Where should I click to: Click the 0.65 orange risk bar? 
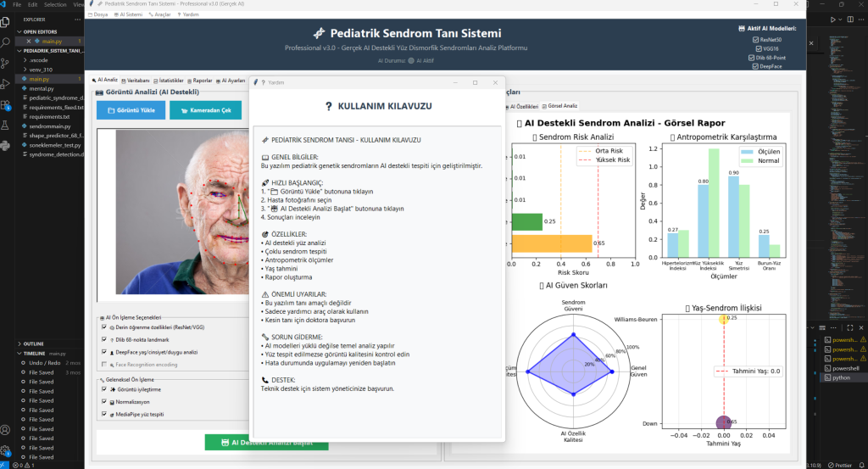point(550,243)
